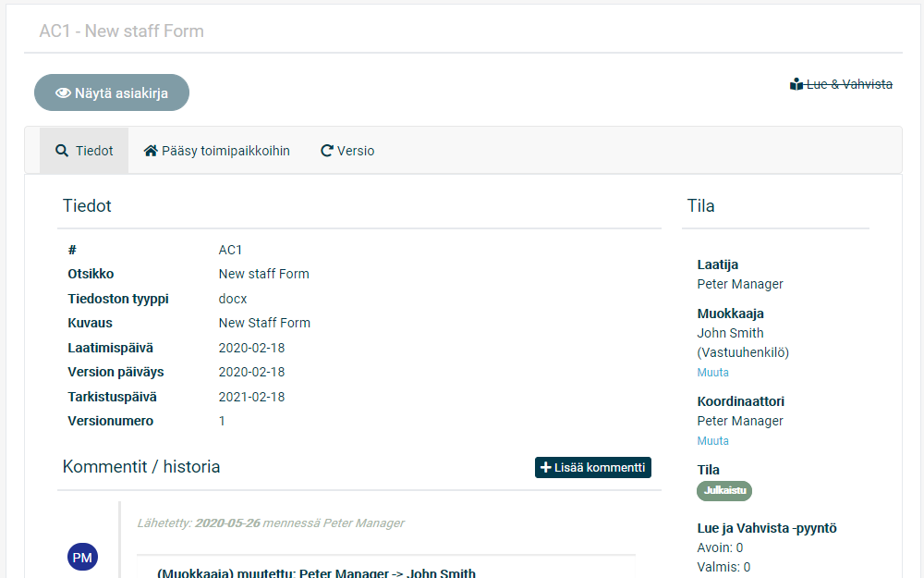This screenshot has width=924, height=578.
Task: Click the Version päiväys date value
Action: tap(251, 372)
